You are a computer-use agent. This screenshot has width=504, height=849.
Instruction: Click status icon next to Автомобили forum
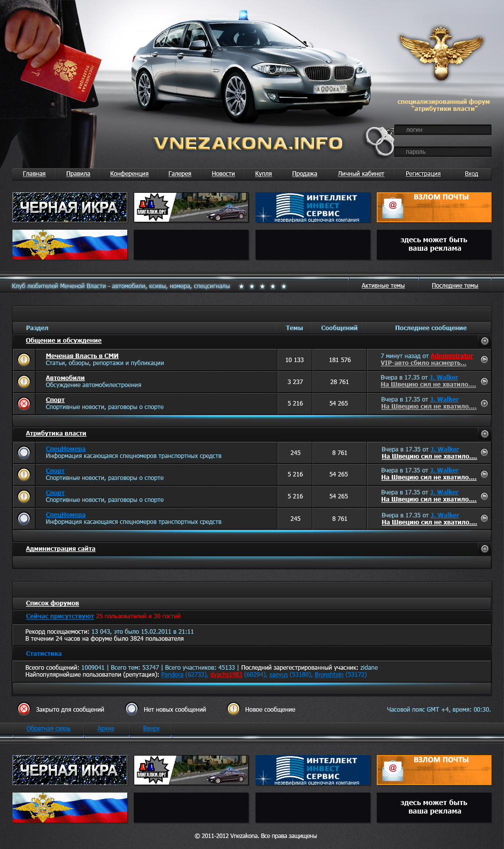coord(24,382)
